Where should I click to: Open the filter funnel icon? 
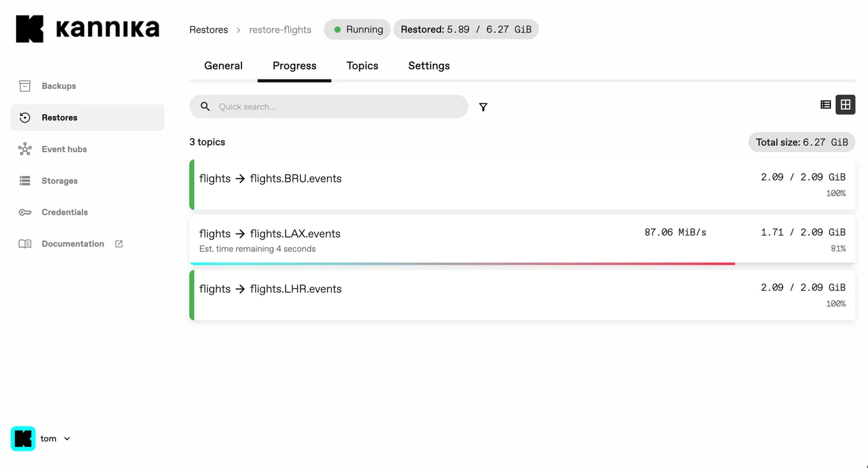(483, 107)
